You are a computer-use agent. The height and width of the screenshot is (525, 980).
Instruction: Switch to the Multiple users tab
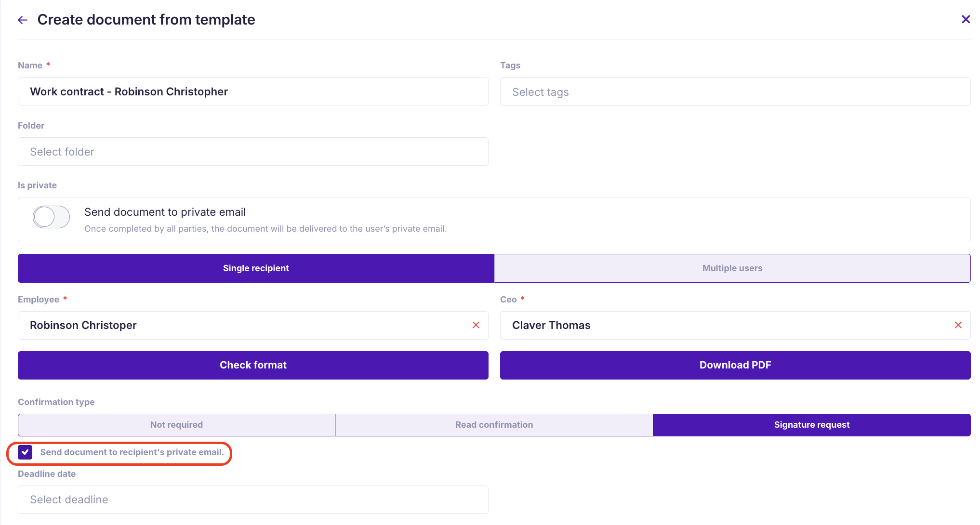(732, 268)
